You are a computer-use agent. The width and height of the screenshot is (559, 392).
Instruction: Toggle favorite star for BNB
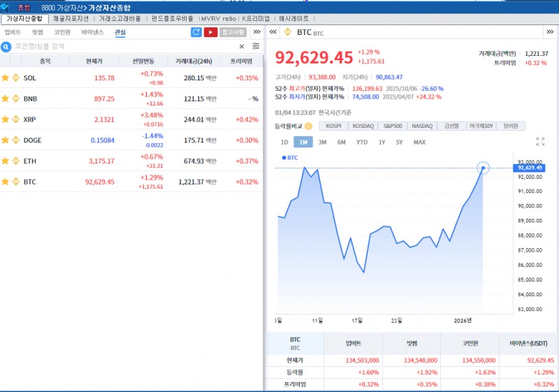tap(5, 99)
